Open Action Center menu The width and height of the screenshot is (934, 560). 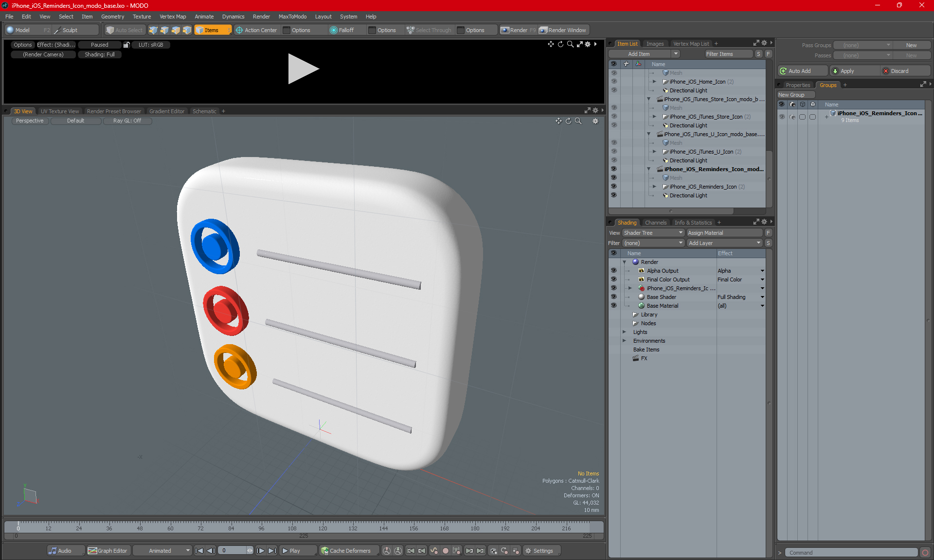coord(256,30)
